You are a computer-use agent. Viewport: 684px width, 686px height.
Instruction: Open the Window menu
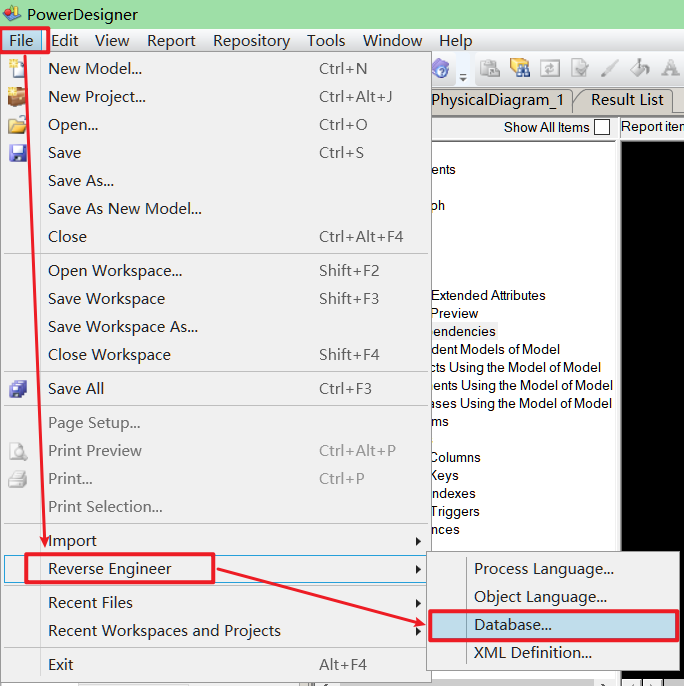(x=393, y=41)
